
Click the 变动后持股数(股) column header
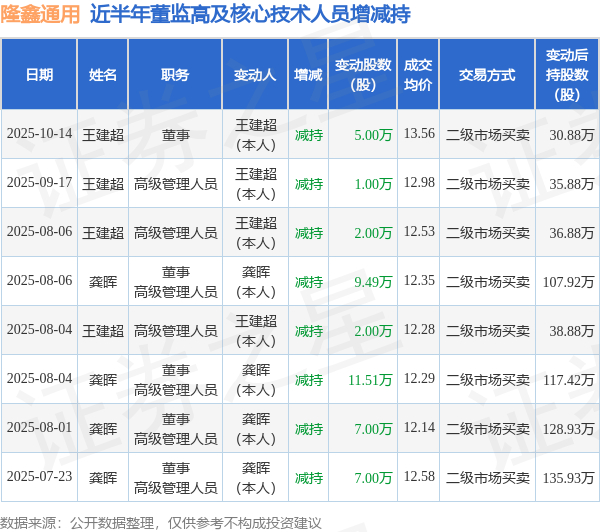click(567, 75)
